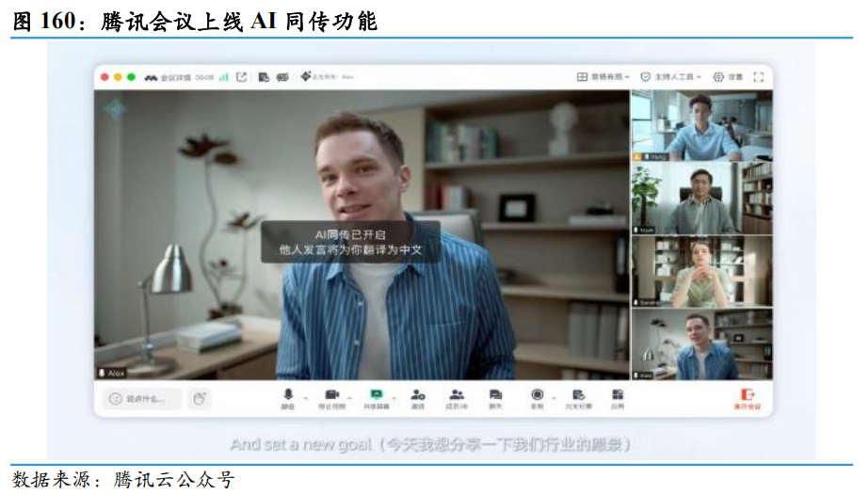Click the red leave meeting button
Image resolution: width=868 pixels, height=495 pixels.
tap(747, 399)
